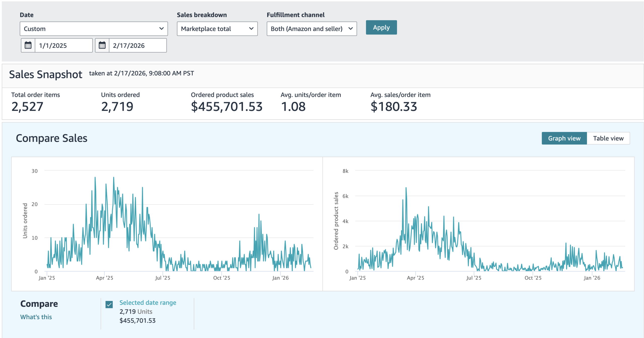Open the What's this link
This screenshot has width=644, height=338.
coord(36,317)
